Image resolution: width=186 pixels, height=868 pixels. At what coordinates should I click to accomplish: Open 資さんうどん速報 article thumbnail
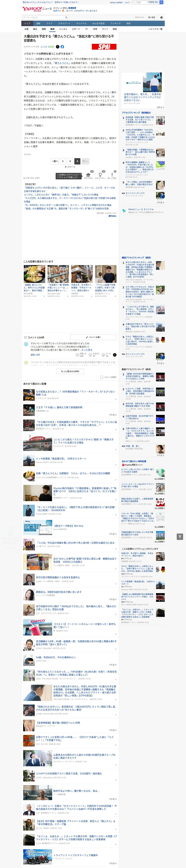pos(34,274)
